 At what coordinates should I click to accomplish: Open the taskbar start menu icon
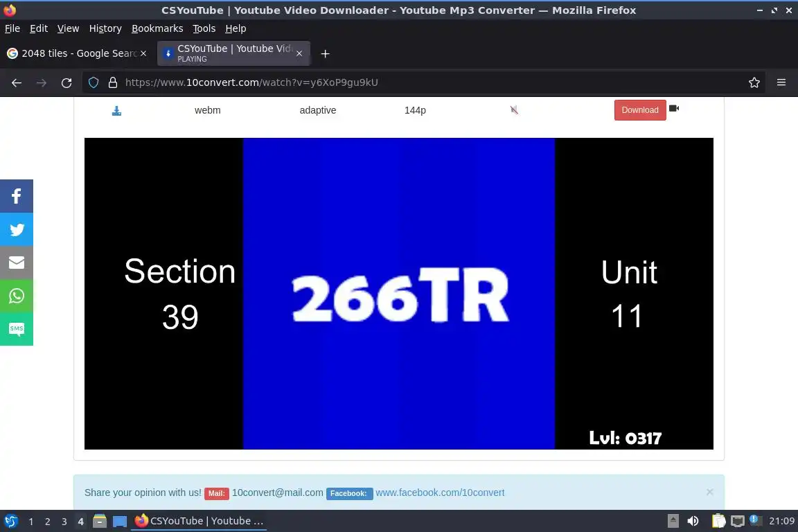tap(11, 521)
